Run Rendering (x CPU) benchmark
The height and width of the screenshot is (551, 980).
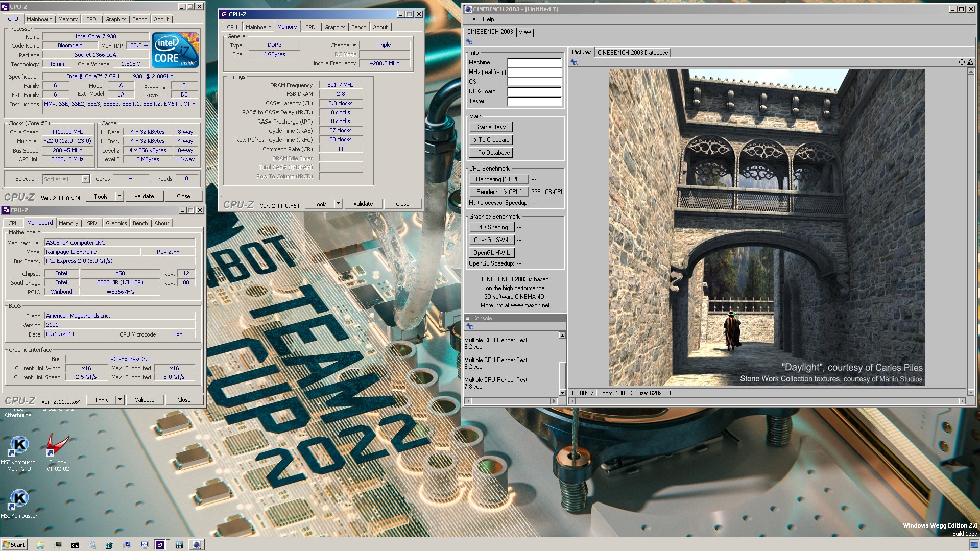point(498,192)
